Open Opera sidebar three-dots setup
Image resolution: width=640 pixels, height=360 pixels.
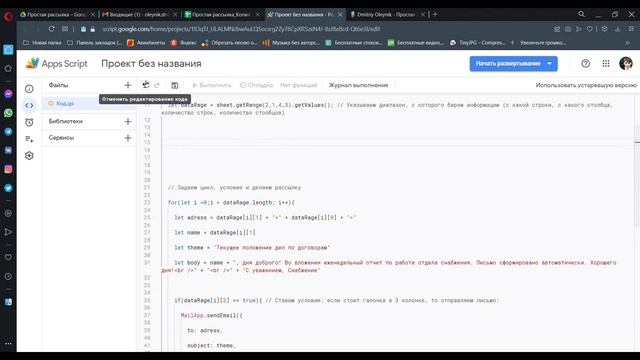click(x=8, y=344)
